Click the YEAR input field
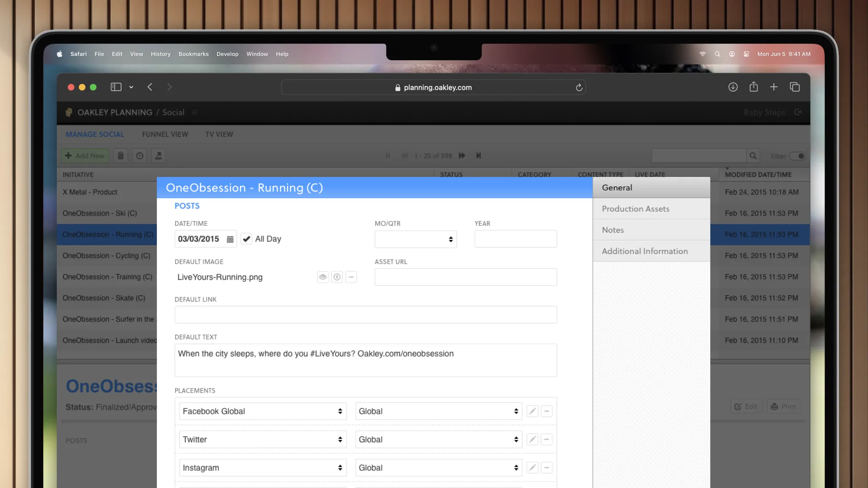Screen dimensions: 868x488 tap(516, 239)
